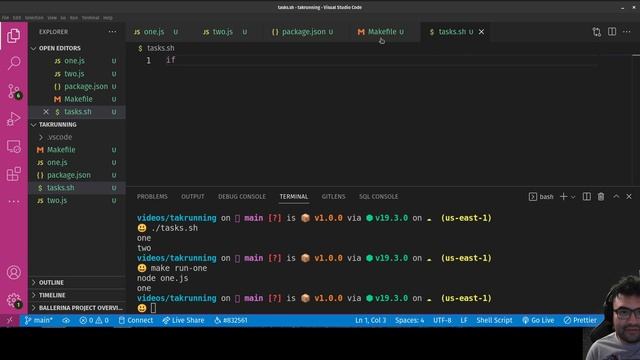Change file encoding UTF-8
The image size is (640, 360).
pos(442,320)
